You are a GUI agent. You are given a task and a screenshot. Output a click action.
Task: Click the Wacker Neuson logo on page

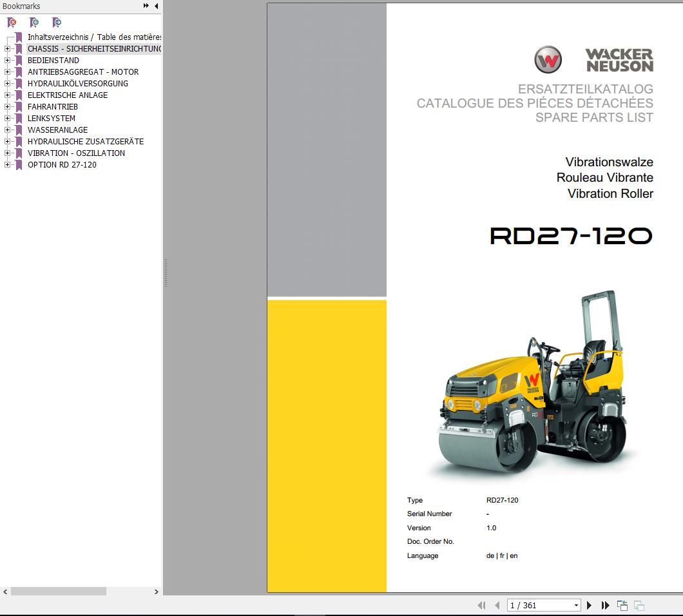pos(593,60)
